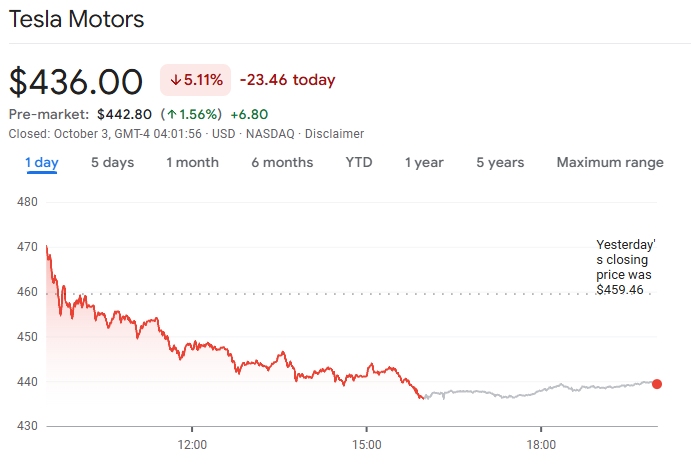Select the 1 day range tab
The height and width of the screenshot is (470, 691).
pos(42,163)
